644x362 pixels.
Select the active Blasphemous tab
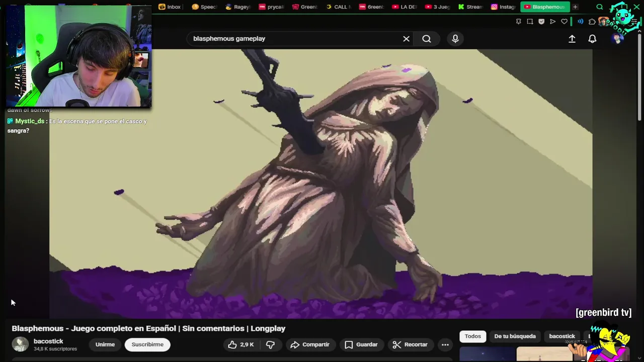tap(545, 7)
